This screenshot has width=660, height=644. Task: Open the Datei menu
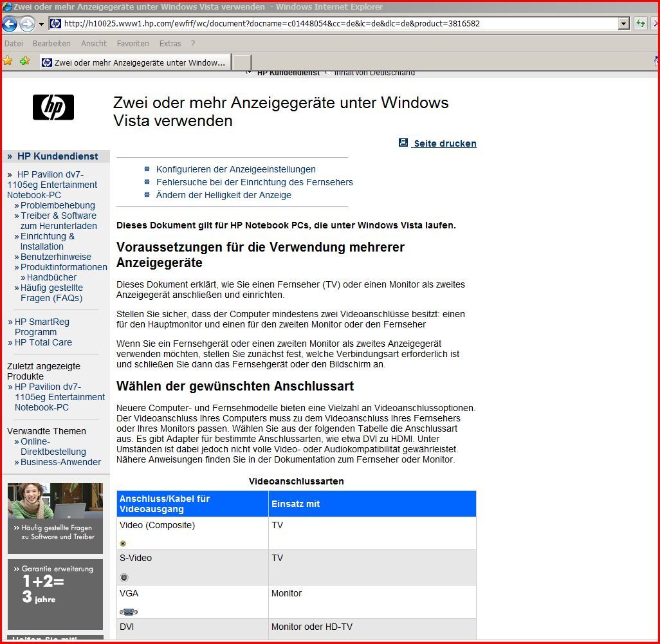14,43
